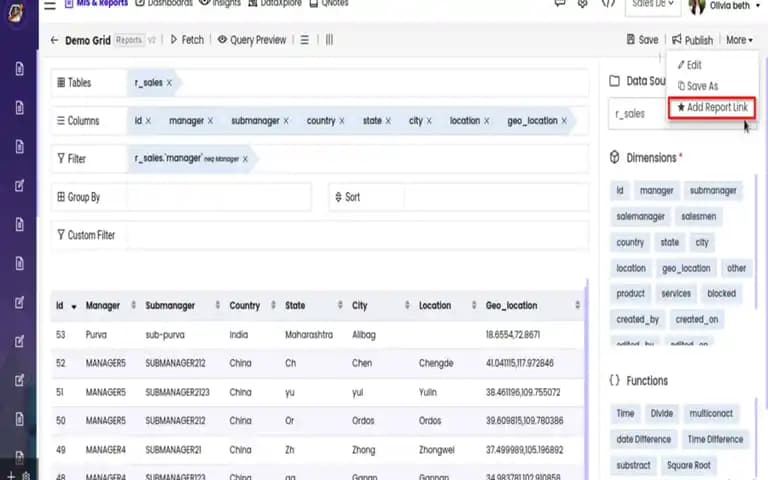Publish the Demo Grid report

[x=693, y=40]
